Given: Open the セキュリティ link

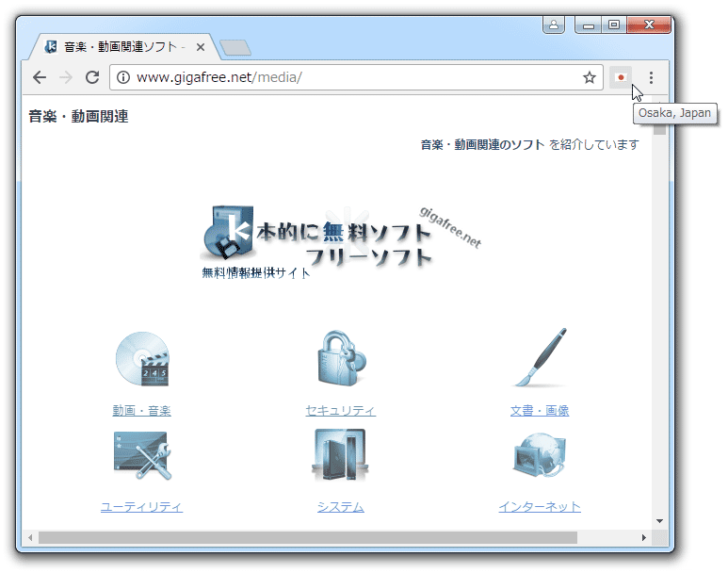Looking at the screenshot, I should 340,411.
